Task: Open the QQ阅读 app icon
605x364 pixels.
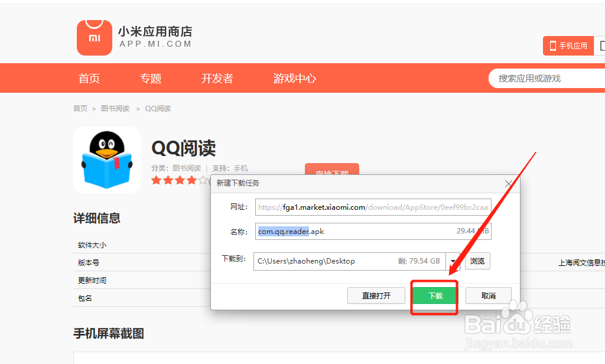Action: pyautogui.click(x=107, y=160)
